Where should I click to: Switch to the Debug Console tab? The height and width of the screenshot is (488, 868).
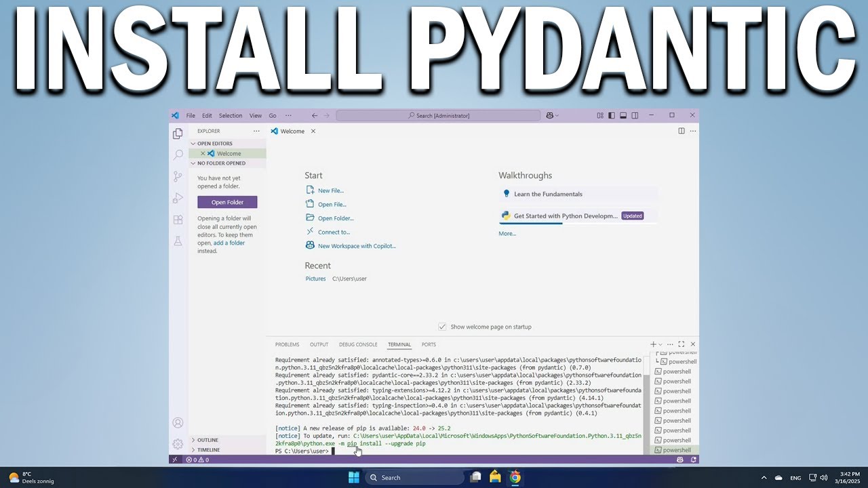point(358,344)
